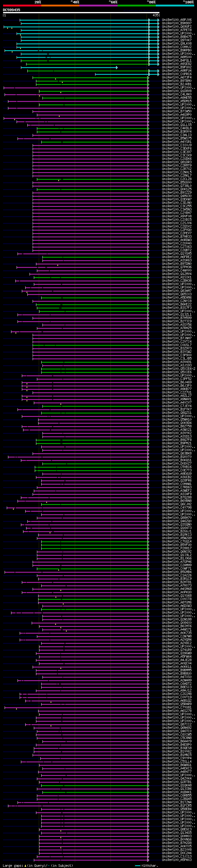This screenshot has width=197, height=868.
Task: Select the UniRef100_B6KE22 label
Action: coord(176,305)
